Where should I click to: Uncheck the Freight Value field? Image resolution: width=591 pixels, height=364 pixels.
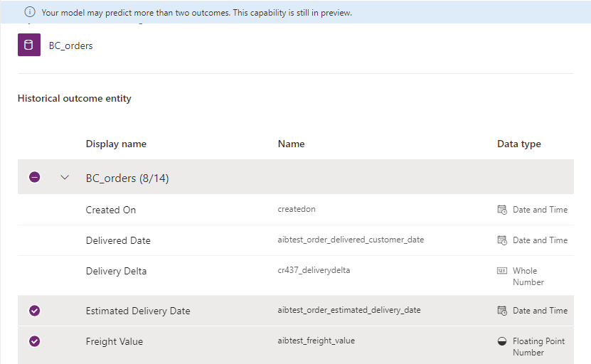[35, 341]
